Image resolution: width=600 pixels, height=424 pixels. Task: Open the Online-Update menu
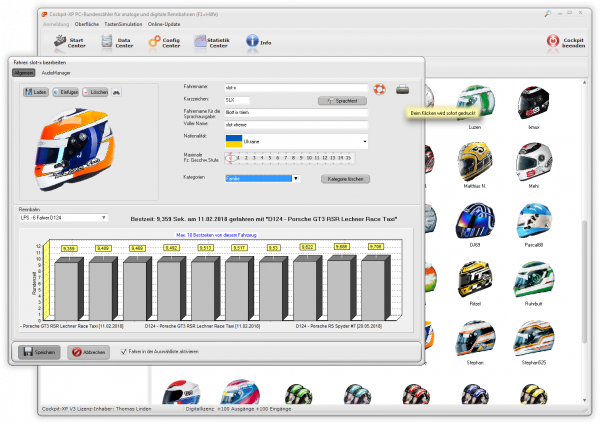click(163, 23)
